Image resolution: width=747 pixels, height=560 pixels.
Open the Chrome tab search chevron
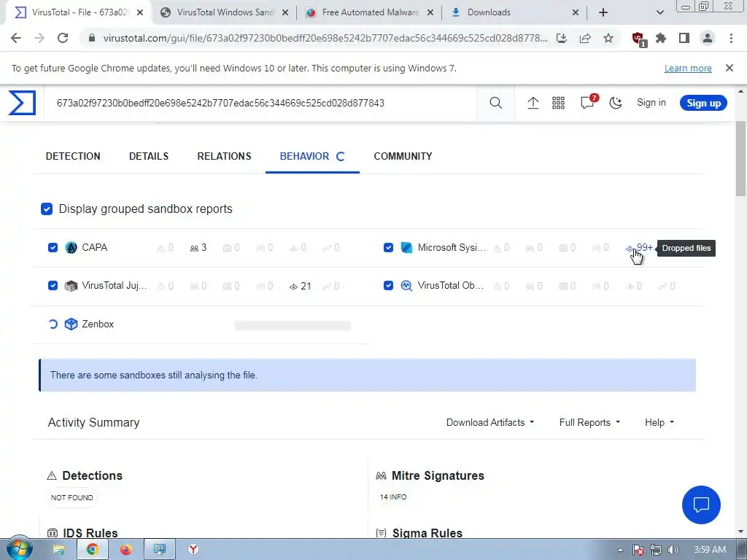point(659,12)
